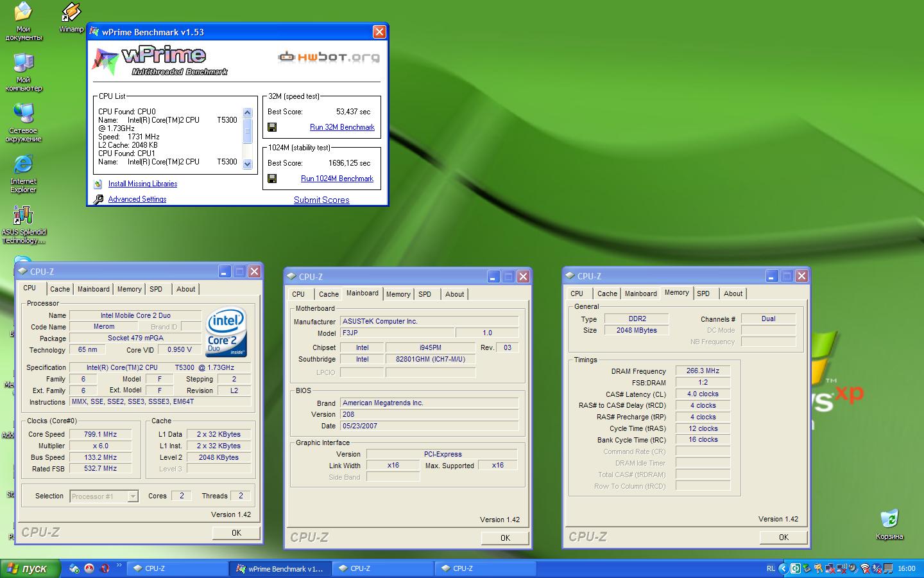Expand the Quick Launch chevron on the taskbar
Image resolution: width=924 pixels, height=578 pixels.
pyautogui.click(x=119, y=566)
